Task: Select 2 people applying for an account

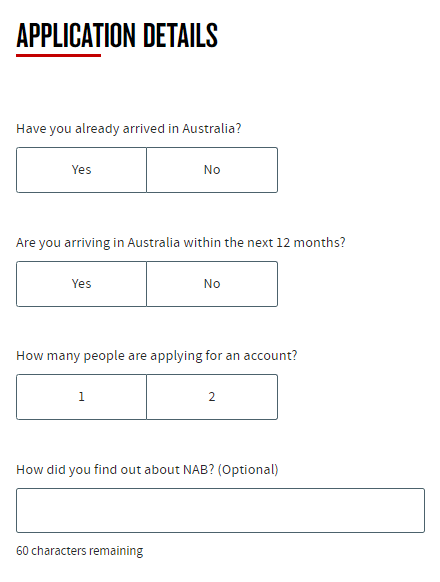Action: [x=212, y=397]
